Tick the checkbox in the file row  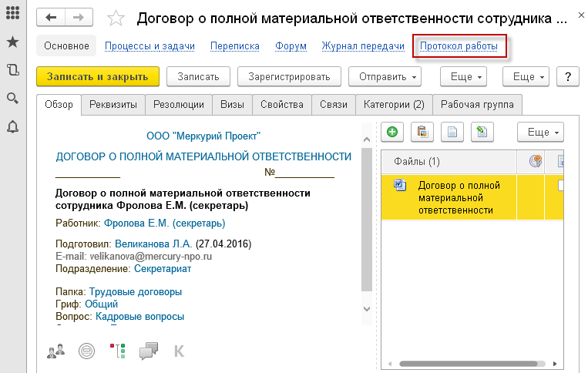pos(562,186)
